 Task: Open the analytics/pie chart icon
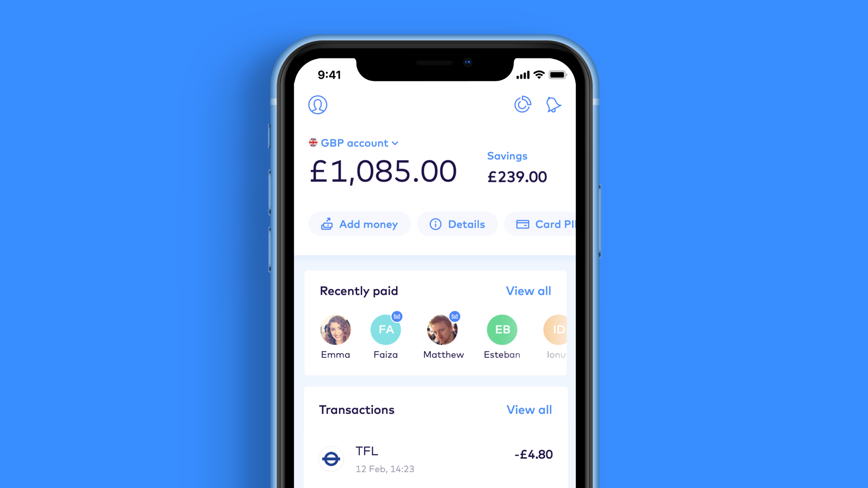click(x=523, y=104)
